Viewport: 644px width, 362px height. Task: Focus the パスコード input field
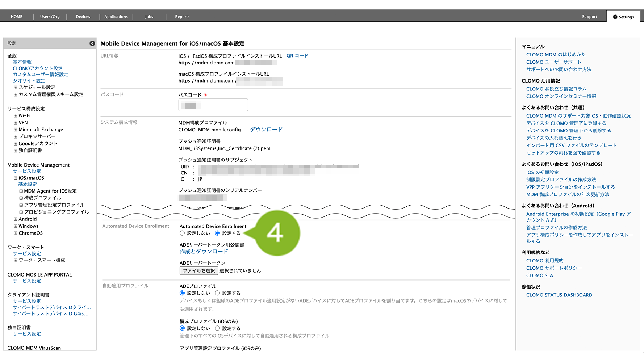pyautogui.click(x=213, y=105)
